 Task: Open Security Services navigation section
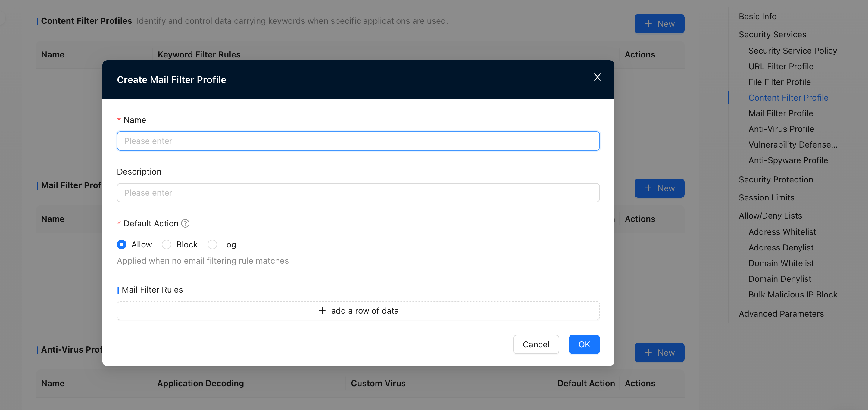(772, 34)
